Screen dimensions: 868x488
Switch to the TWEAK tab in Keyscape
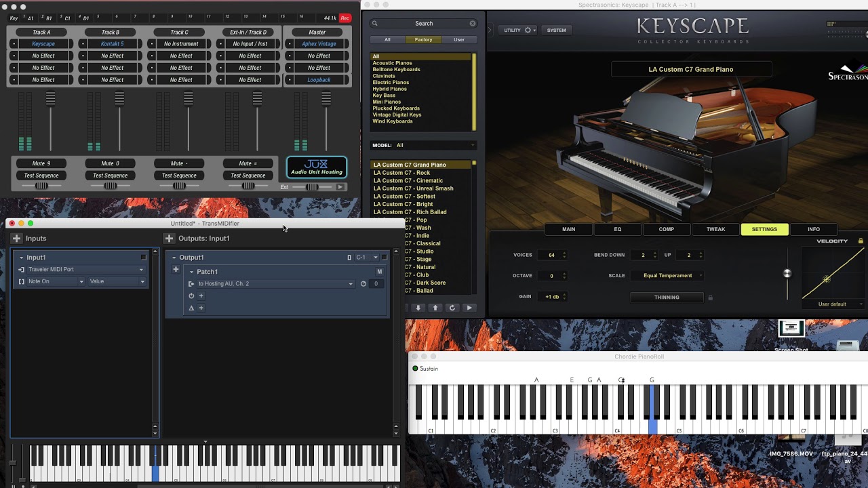[x=715, y=229]
